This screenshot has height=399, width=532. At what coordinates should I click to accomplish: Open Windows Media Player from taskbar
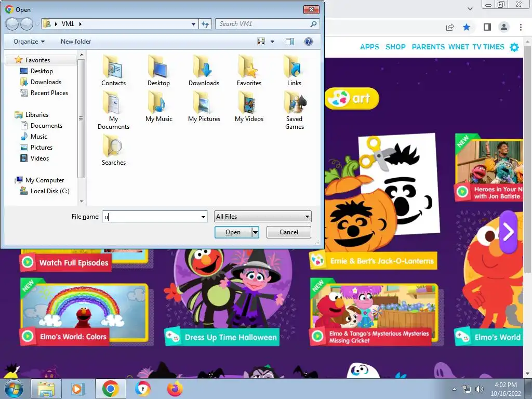click(x=77, y=389)
